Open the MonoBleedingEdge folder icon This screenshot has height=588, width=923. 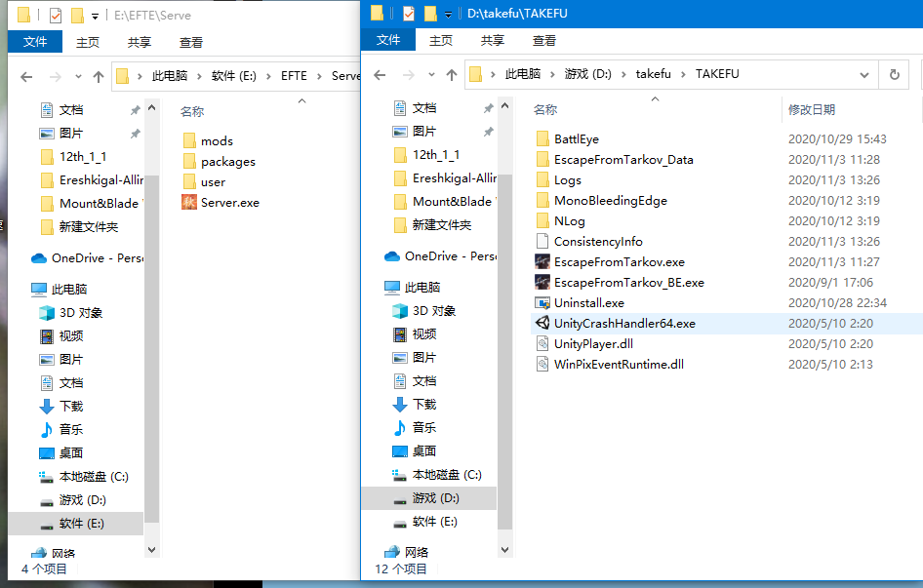coord(542,201)
